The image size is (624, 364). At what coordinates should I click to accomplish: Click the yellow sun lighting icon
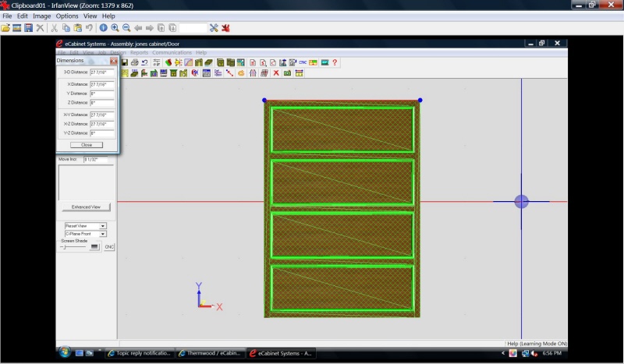tap(179, 62)
